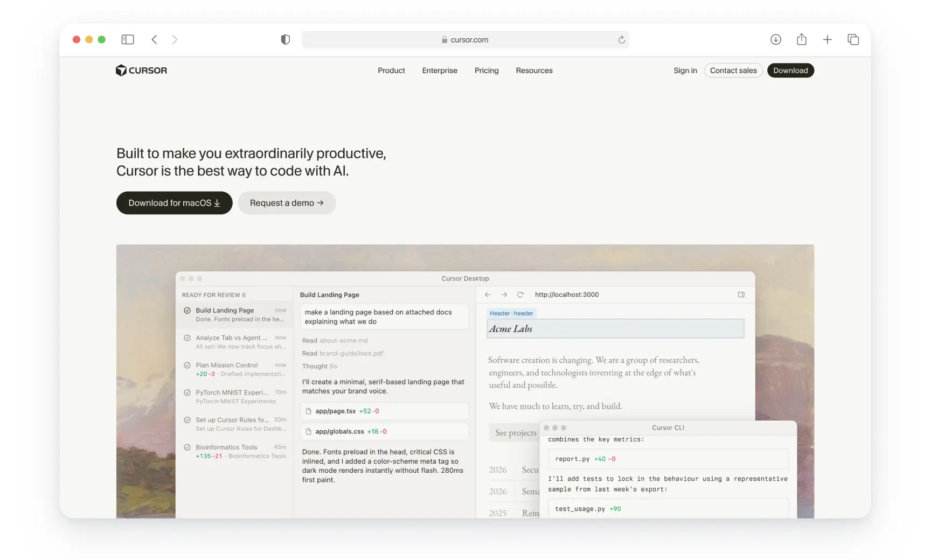Click the status check icon for Bioinformatics Tools
The height and width of the screenshot is (560, 931).
(187, 447)
